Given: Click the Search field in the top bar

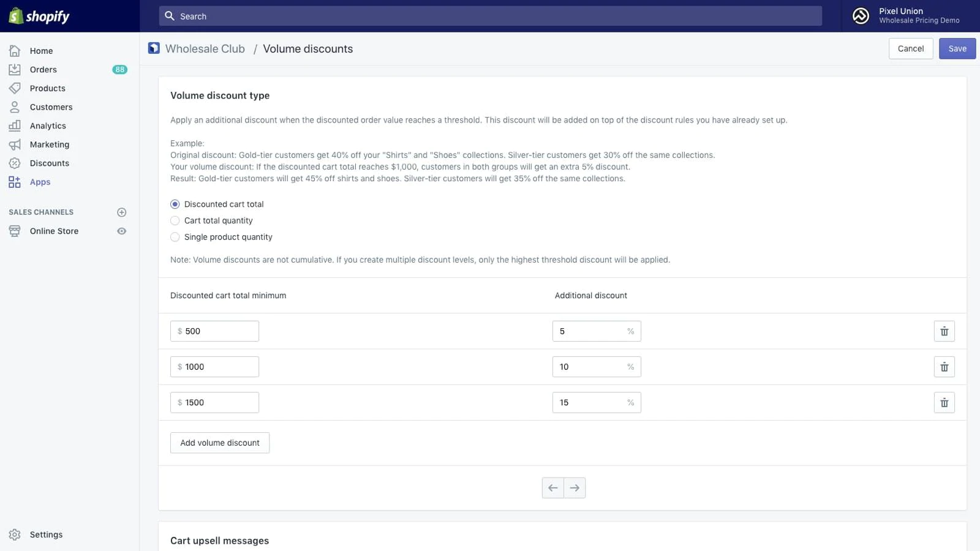Looking at the screenshot, I should pos(490,17).
